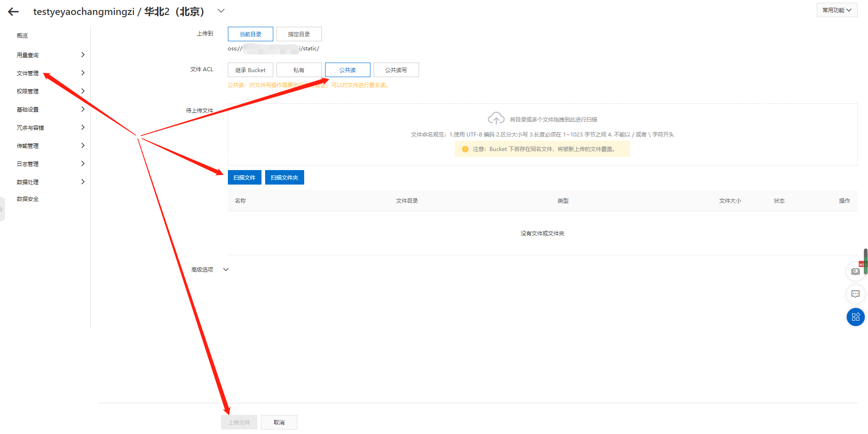Click the cloud upload icon in the drop zone
The width and height of the screenshot is (868, 434).
click(x=496, y=118)
